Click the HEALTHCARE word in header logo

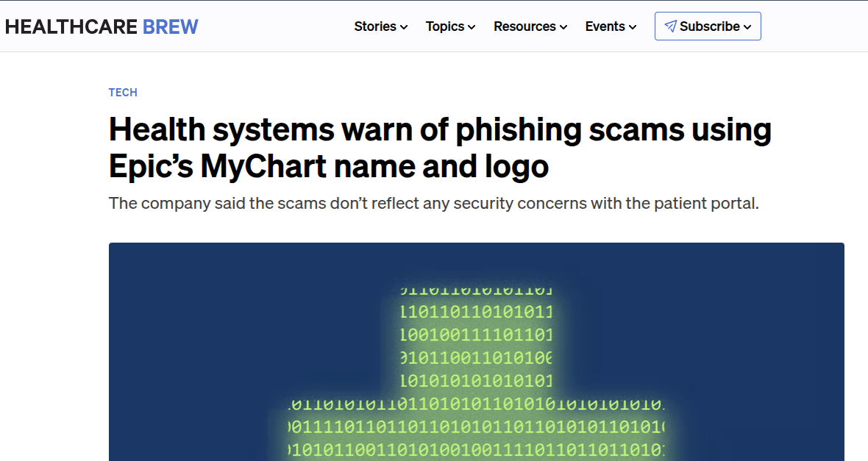[71, 26]
